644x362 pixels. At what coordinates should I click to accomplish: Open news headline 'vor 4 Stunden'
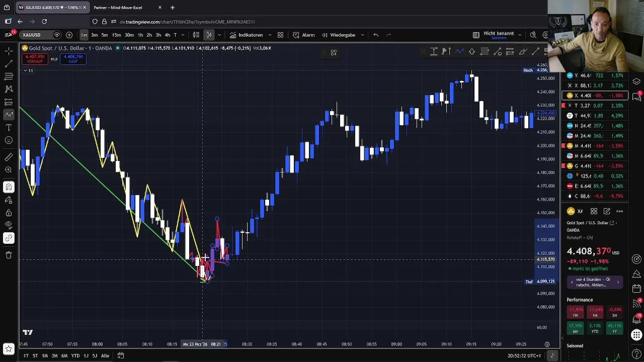click(595, 282)
